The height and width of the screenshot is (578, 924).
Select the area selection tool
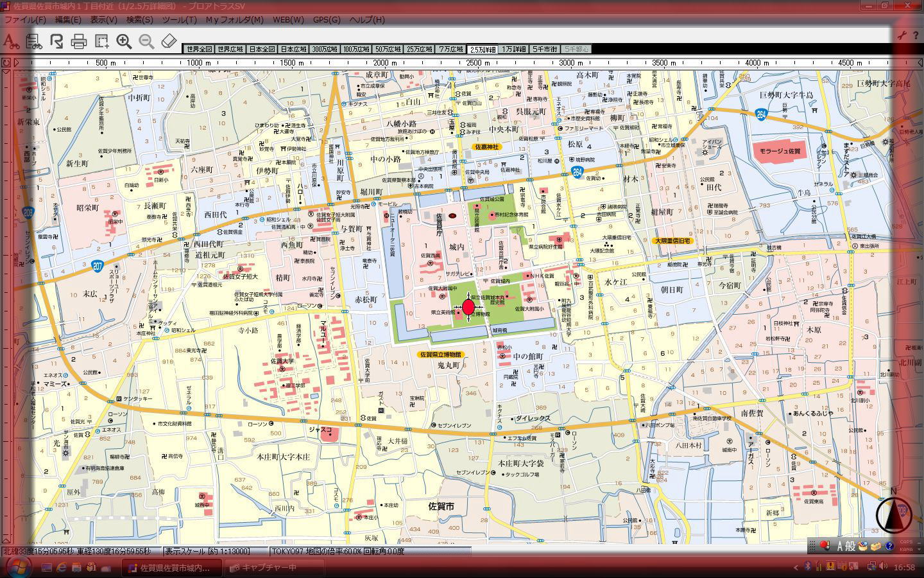click(x=101, y=42)
